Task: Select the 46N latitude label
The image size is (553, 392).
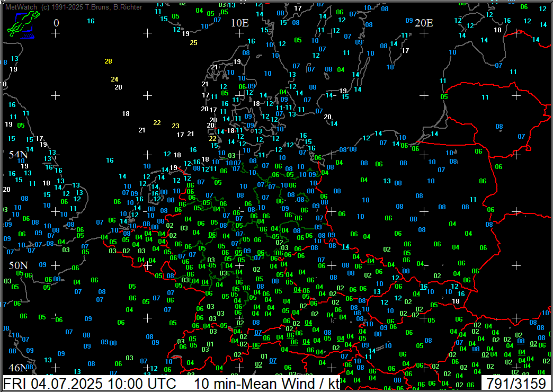Action: 18,368
